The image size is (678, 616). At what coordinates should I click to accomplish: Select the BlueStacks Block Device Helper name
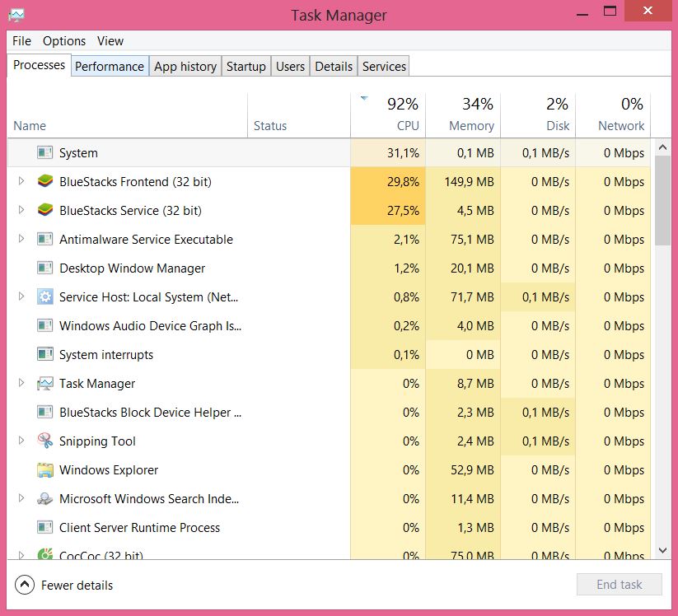tap(150, 413)
